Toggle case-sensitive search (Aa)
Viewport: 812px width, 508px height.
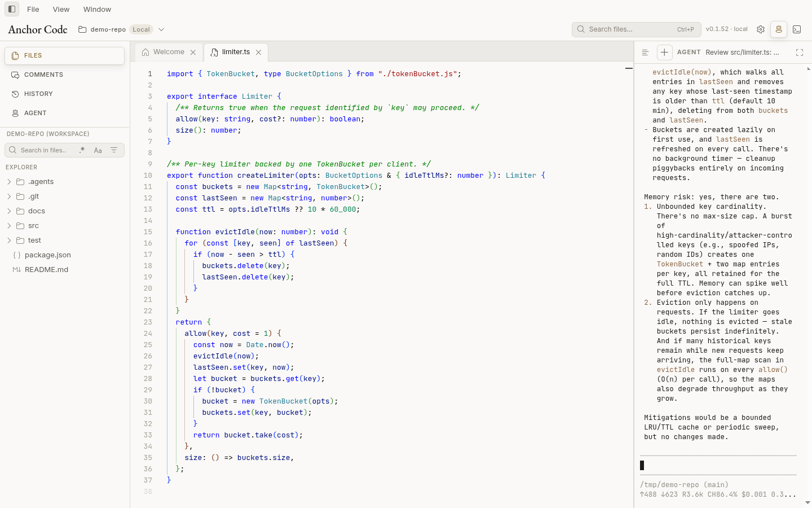pos(98,150)
